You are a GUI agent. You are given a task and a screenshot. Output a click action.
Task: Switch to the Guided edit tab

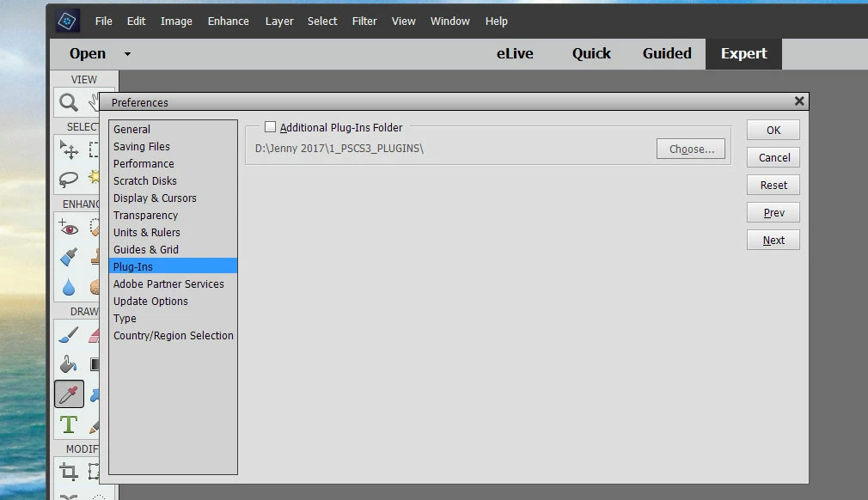(x=667, y=53)
